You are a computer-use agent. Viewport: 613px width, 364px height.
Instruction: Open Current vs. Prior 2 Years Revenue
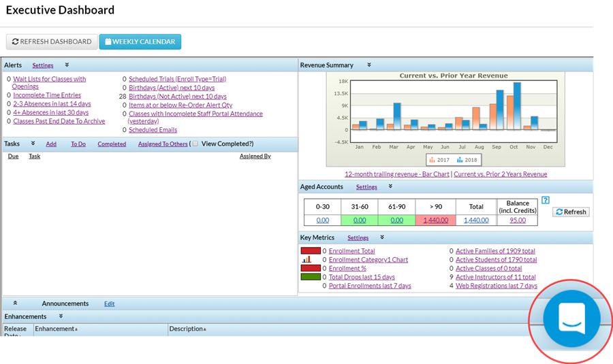tap(501, 174)
